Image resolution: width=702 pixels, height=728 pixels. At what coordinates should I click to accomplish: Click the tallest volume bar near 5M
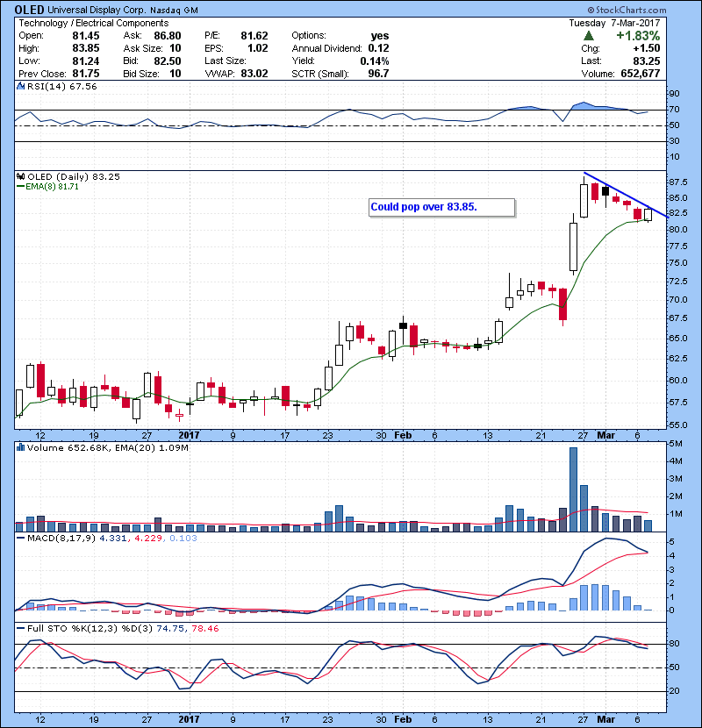[573, 489]
